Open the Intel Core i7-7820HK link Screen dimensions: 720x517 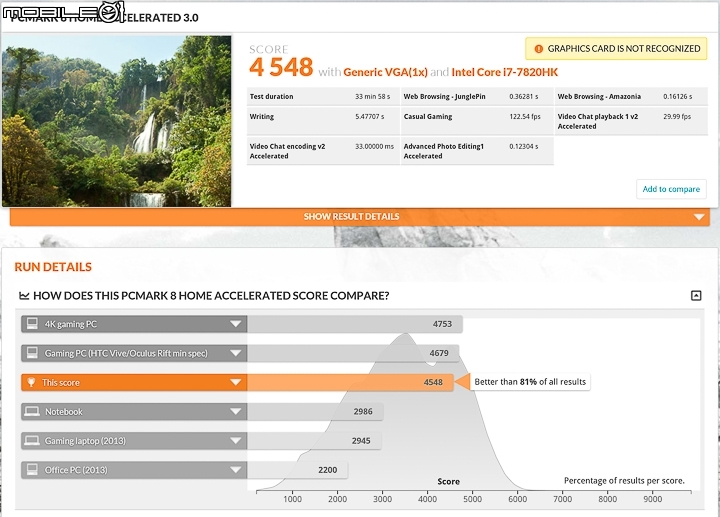(x=505, y=72)
